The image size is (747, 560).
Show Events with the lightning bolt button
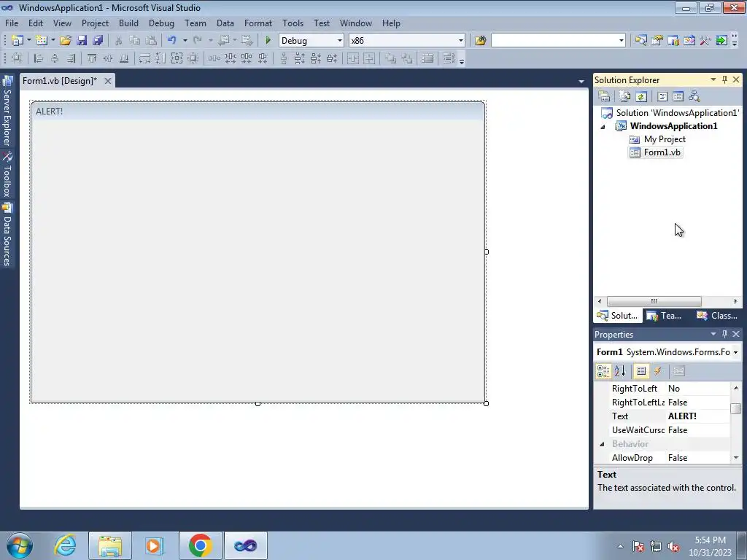657,371
